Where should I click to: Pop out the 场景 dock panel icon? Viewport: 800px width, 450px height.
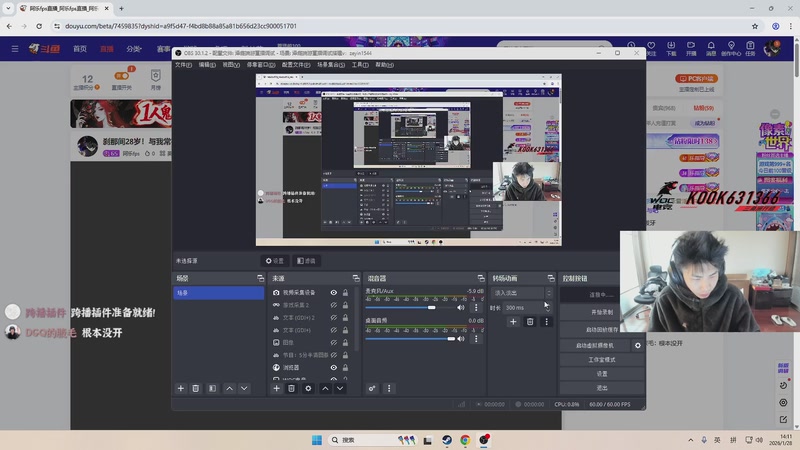click(260, 279)
